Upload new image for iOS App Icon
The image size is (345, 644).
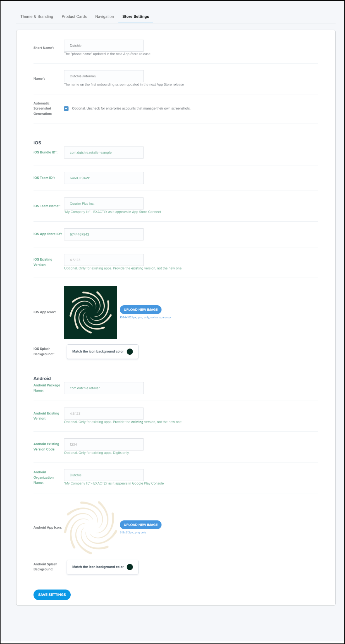click(x=140, y=310)
